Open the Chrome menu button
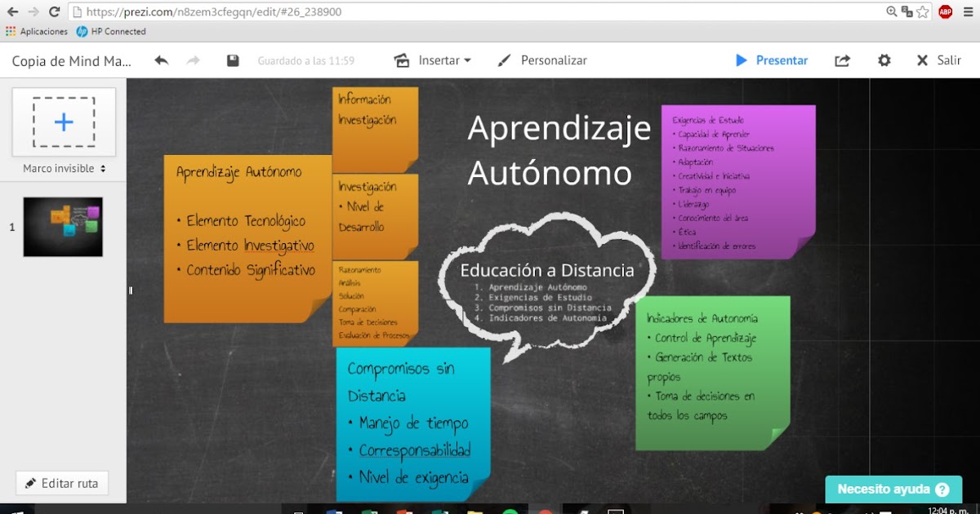The width and height of the screenshot is (980, 514). click(x=968, y=11)
